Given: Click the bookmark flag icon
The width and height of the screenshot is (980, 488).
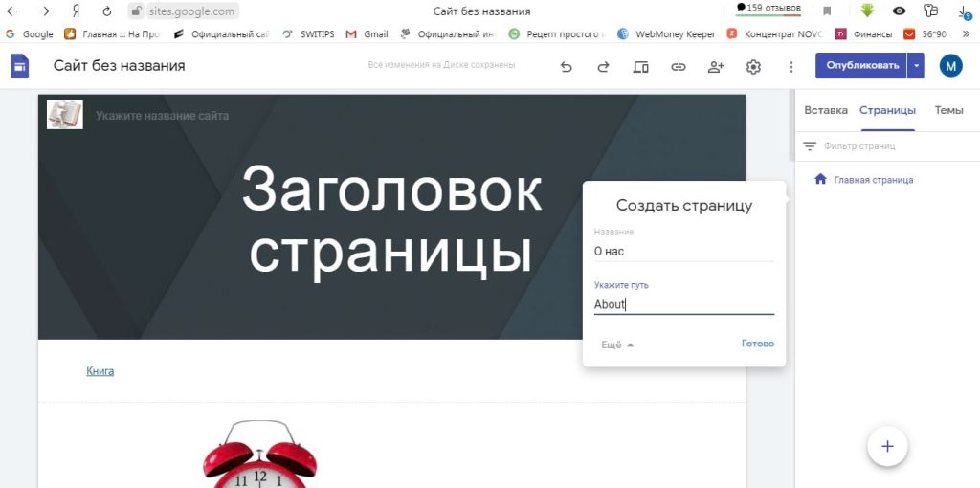Looking at the screenshot, I should (x=827, y=11).
